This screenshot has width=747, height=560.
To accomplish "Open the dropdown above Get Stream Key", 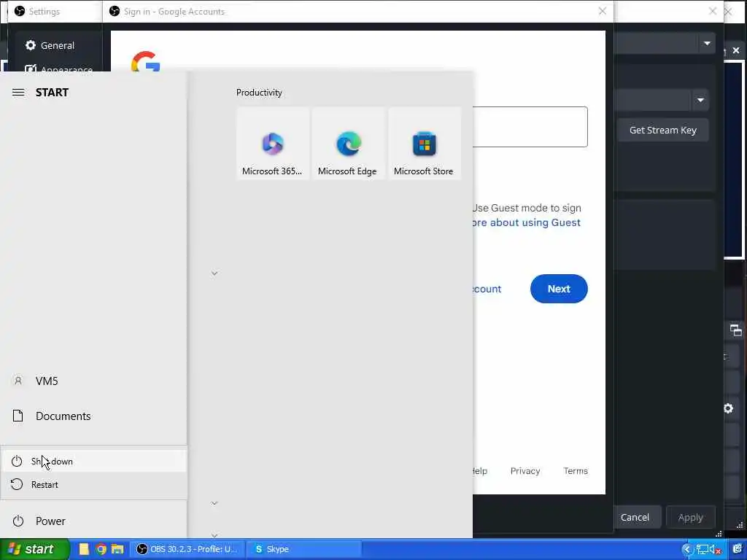I will [x=700, y=100].
